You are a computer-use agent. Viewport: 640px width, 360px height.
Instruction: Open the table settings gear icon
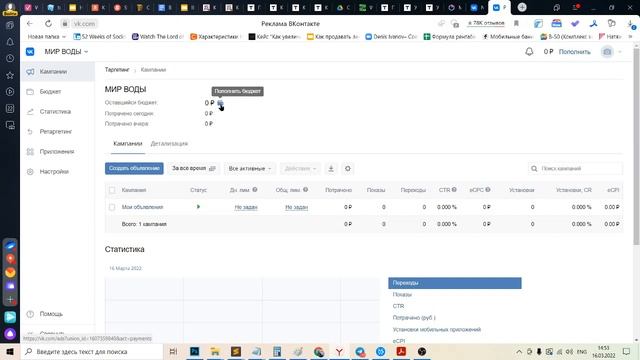(347, 169)
